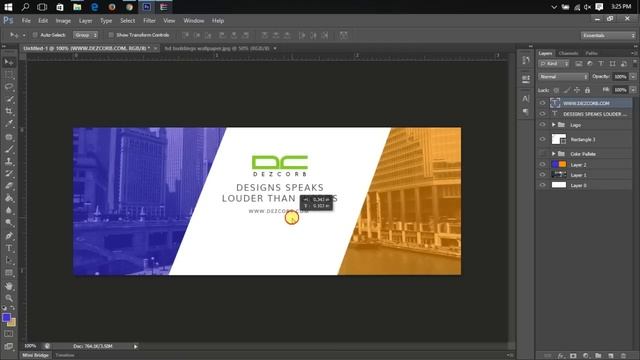The image size is (640, 360).
Task: Open the Properties panel icon
Action: click(526, 78)
